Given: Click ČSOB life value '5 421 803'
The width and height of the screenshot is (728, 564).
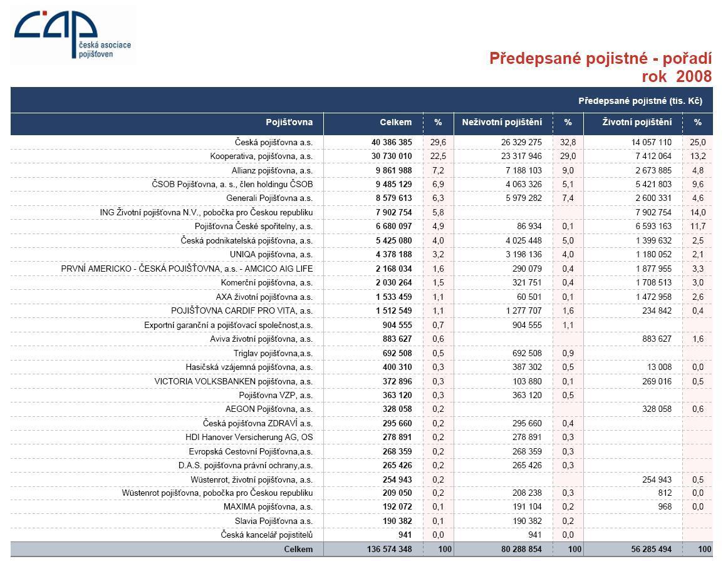Looking at the screenshot, I should (653, 185).
